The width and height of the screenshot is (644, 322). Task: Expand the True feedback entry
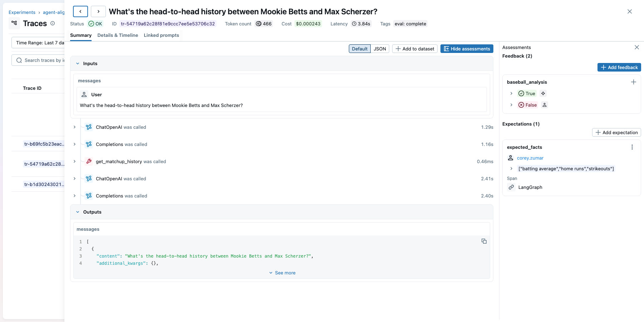point(511,93)
